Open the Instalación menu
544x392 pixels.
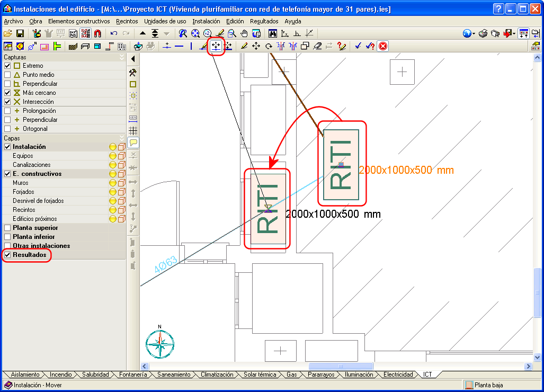206,21
